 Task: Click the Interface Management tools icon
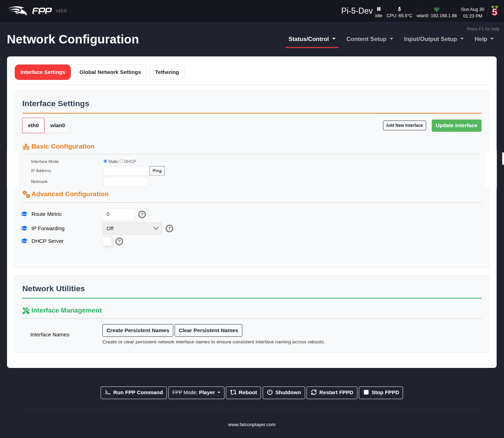click(x=26, y=311)
